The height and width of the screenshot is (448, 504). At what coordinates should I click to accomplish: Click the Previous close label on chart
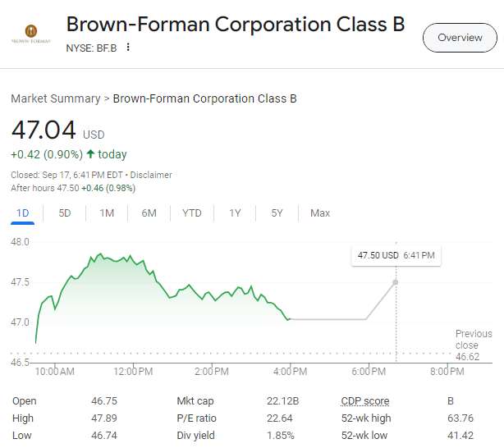pos(474,340)
